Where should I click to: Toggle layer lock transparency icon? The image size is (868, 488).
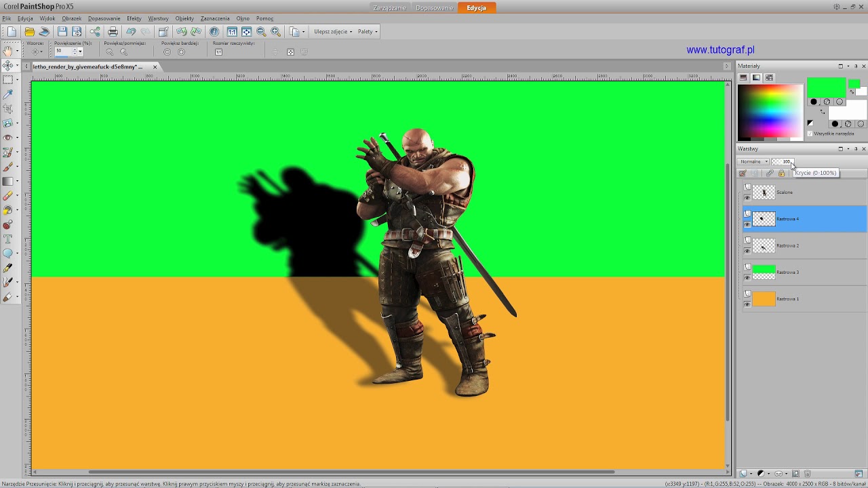[781, 174]
